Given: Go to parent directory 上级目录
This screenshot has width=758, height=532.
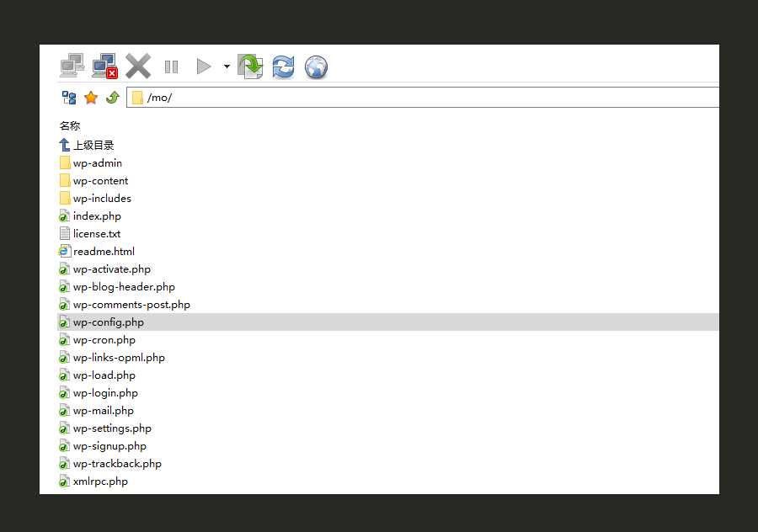Looking at the screenshot, I should coord(93,146).
